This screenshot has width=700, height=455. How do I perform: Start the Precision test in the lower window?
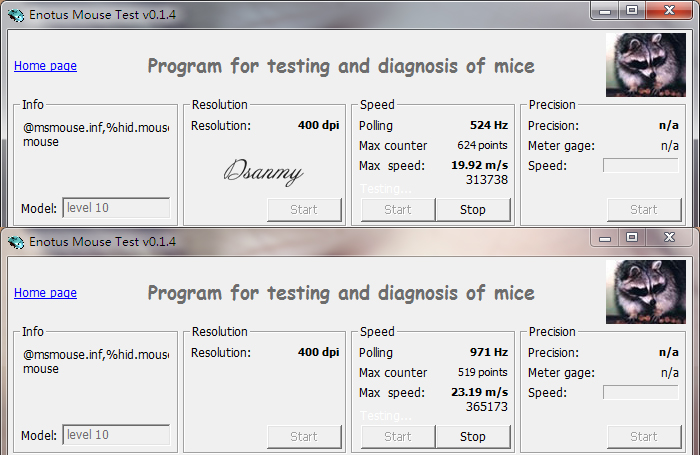tap(644, 437)
